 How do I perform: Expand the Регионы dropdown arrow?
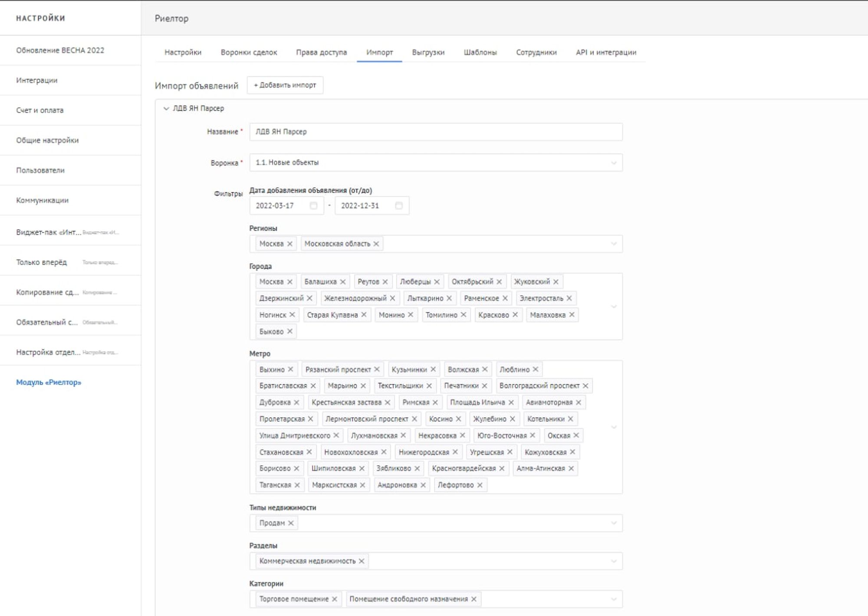point(613,244)
